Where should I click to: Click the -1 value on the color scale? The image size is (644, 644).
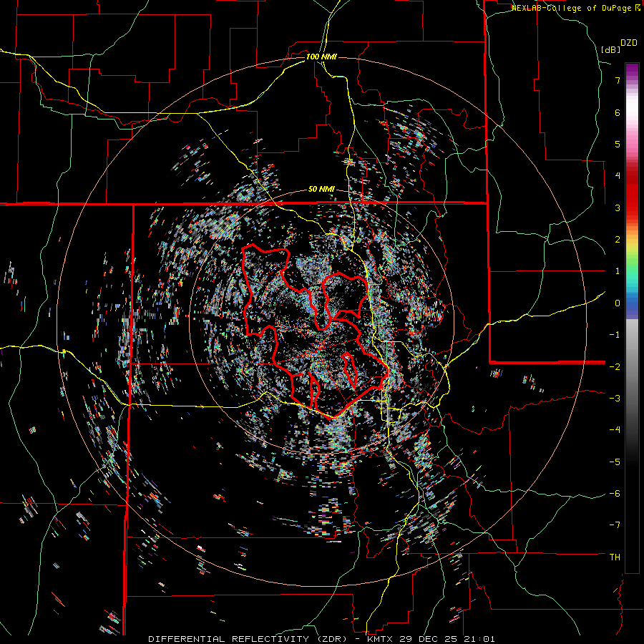pyautogui.click(x=615, y=335)
